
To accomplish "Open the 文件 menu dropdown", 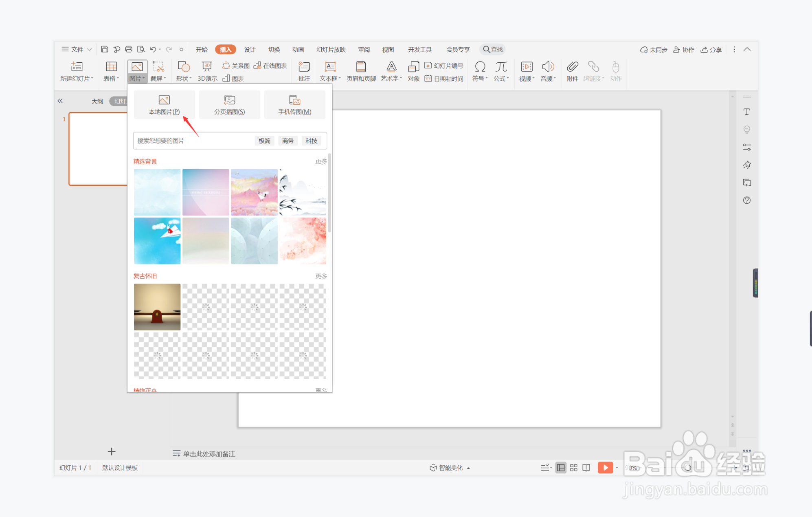I will click(x=77, y=49).
